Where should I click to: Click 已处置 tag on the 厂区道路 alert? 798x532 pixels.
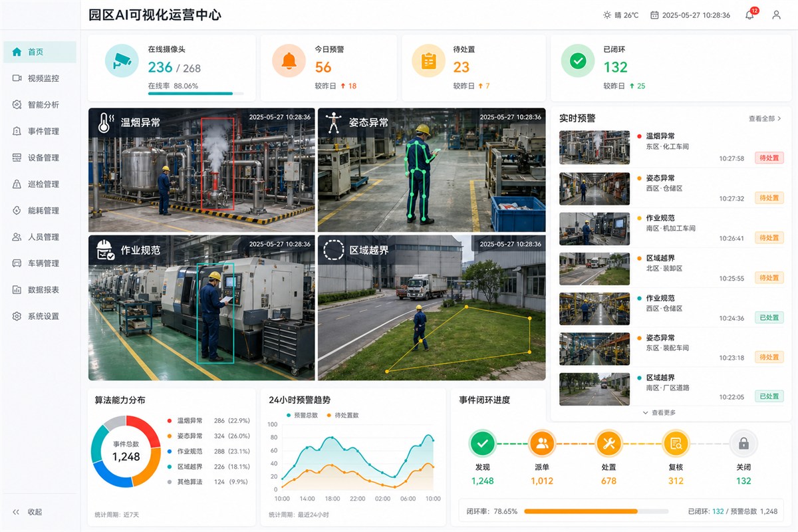[769, 396]
